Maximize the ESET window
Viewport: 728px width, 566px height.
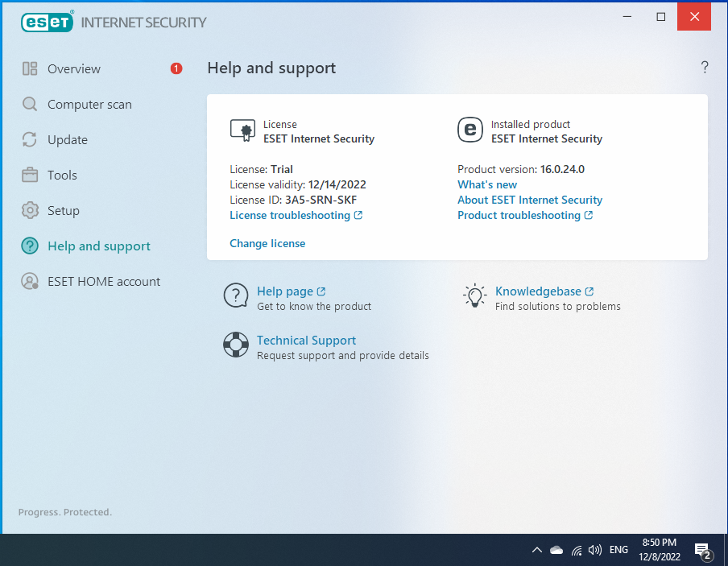(x=660, y=17)
